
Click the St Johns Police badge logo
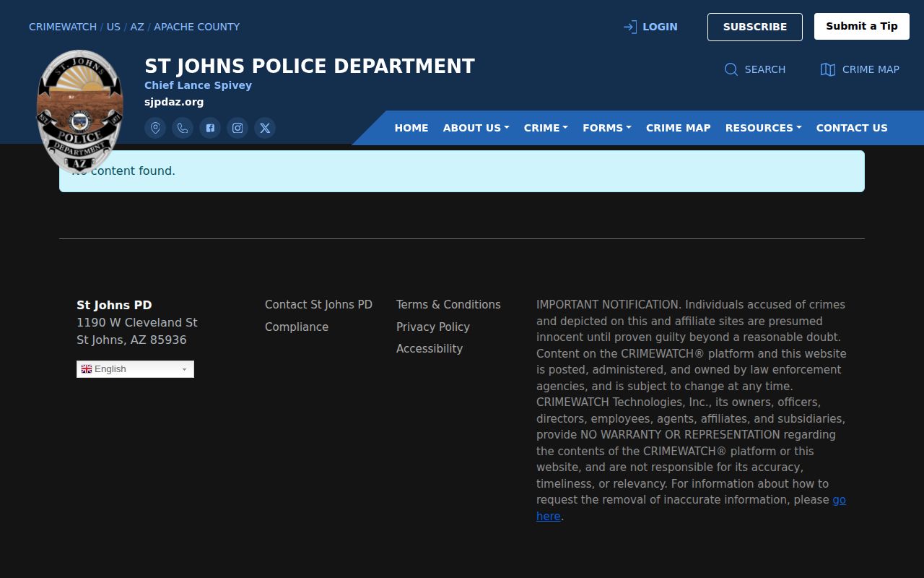click(80, 112)
